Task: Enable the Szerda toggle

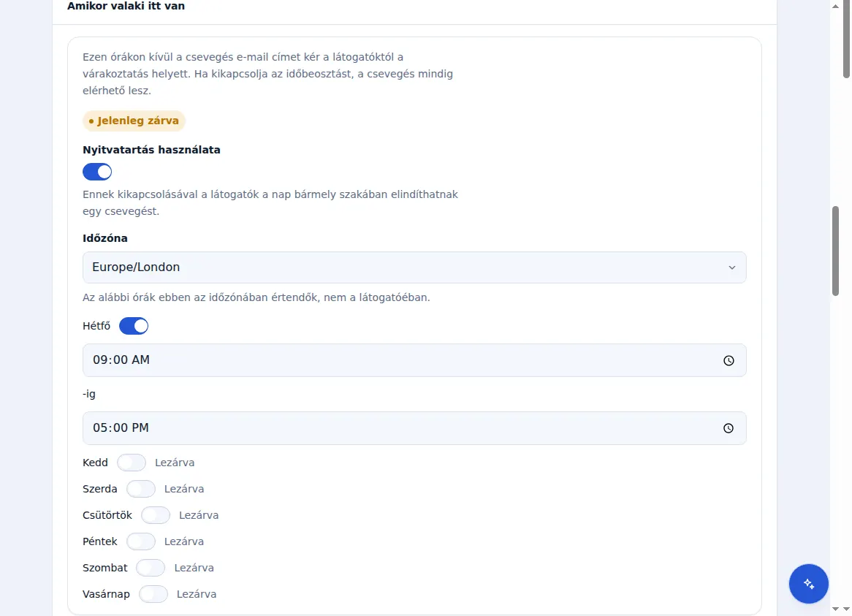Action: [x=141, y=489]
